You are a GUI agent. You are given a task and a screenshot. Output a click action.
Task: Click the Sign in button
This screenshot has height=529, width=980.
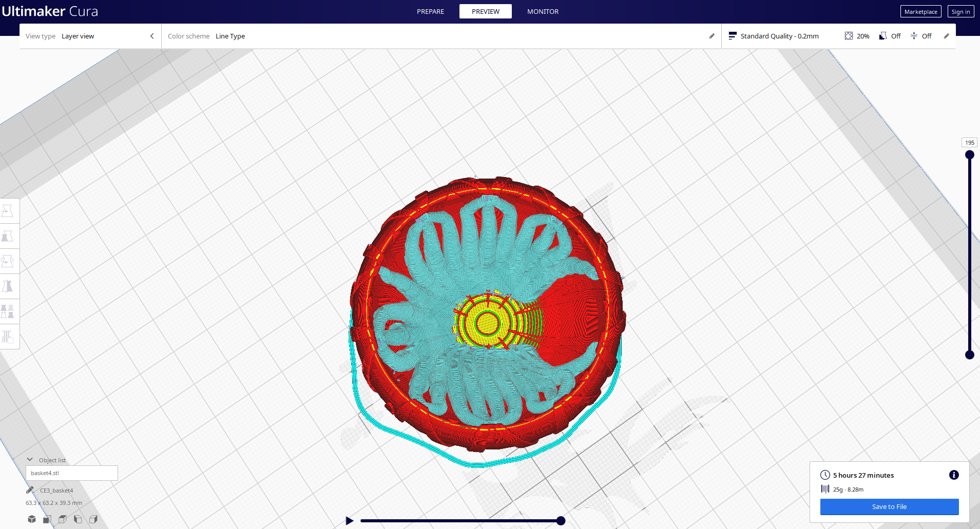(x=960, y=11)
